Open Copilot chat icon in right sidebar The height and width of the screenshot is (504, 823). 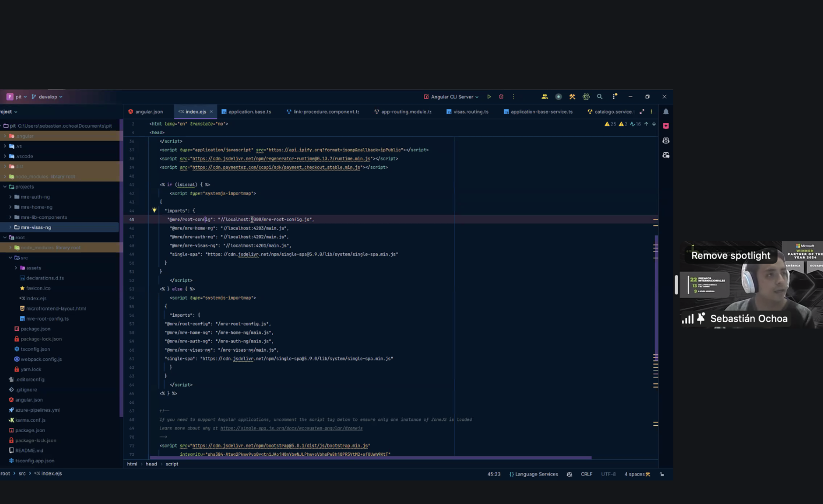tap(666, 155)
